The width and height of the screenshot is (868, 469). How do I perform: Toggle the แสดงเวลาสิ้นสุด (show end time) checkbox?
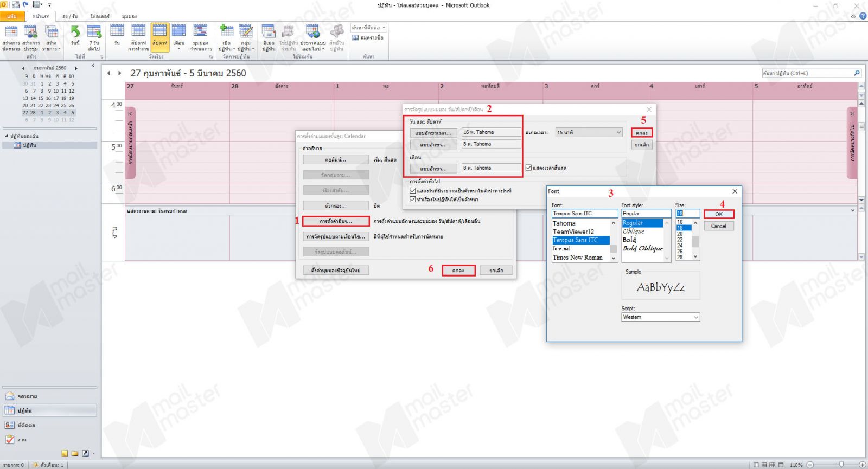(528, 168)
